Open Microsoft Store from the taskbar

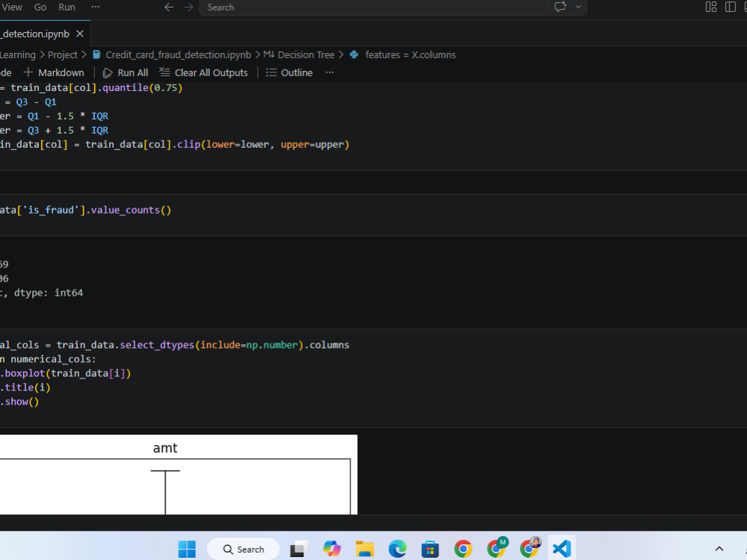tap(430, 549)
